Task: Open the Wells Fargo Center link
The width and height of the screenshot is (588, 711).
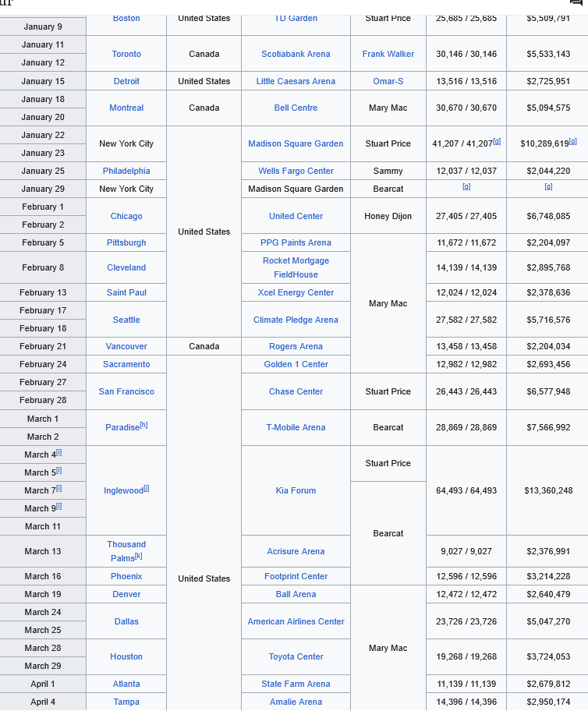Action: [296, 171]
